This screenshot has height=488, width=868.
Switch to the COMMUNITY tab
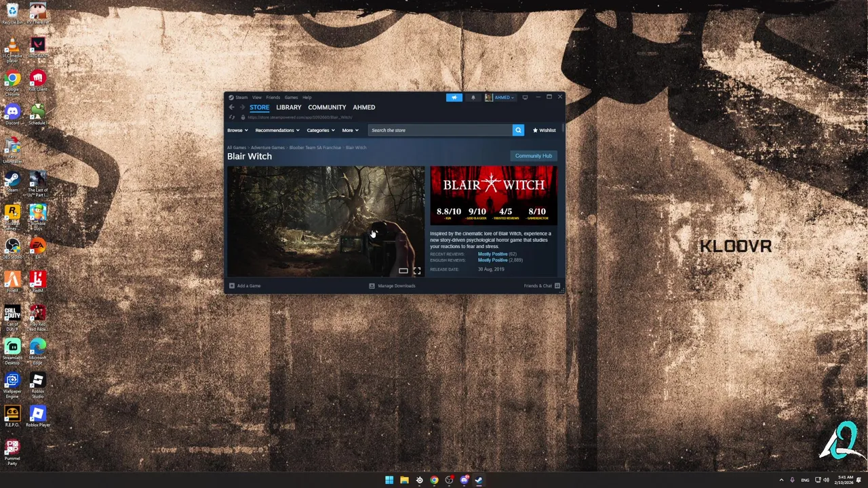click(x=327, y=107)
